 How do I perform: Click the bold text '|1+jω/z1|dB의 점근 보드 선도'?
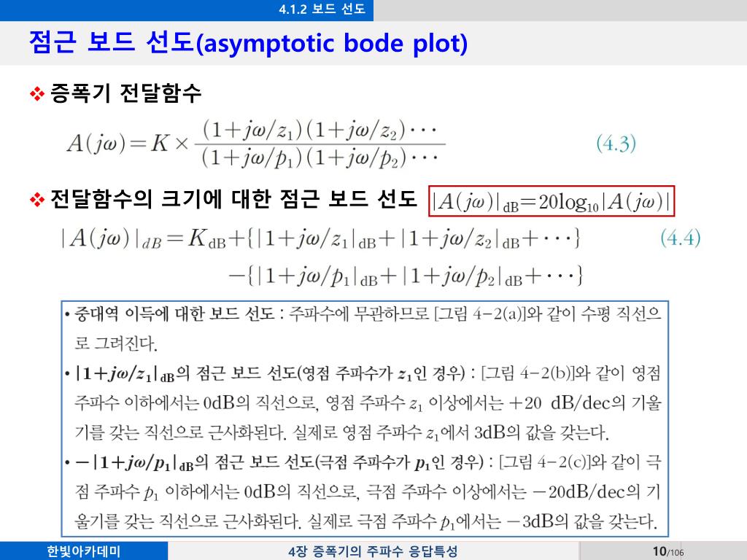pos(186,373)
